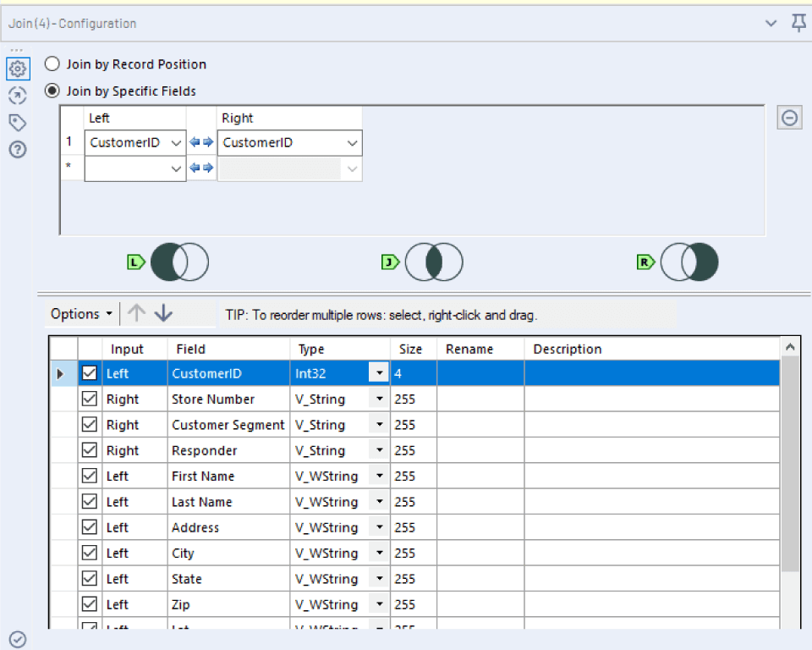Click the Left unjoin Venn diagram icon
The image size is (812, 650).
(178, 262)
